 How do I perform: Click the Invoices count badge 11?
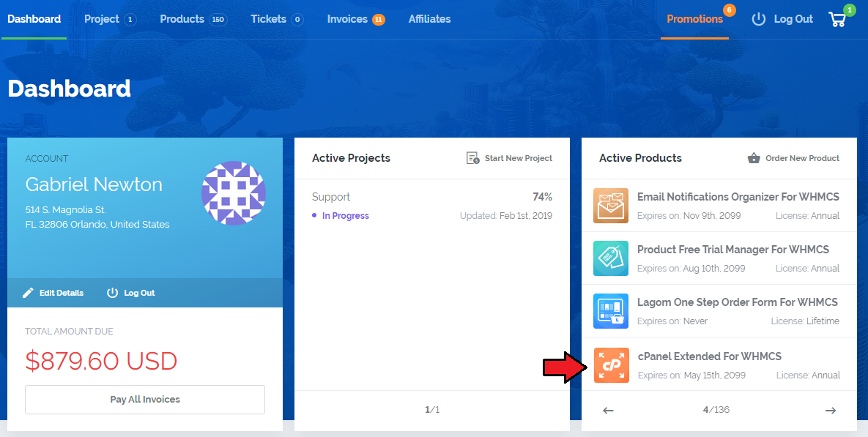(x=379, y=20)
